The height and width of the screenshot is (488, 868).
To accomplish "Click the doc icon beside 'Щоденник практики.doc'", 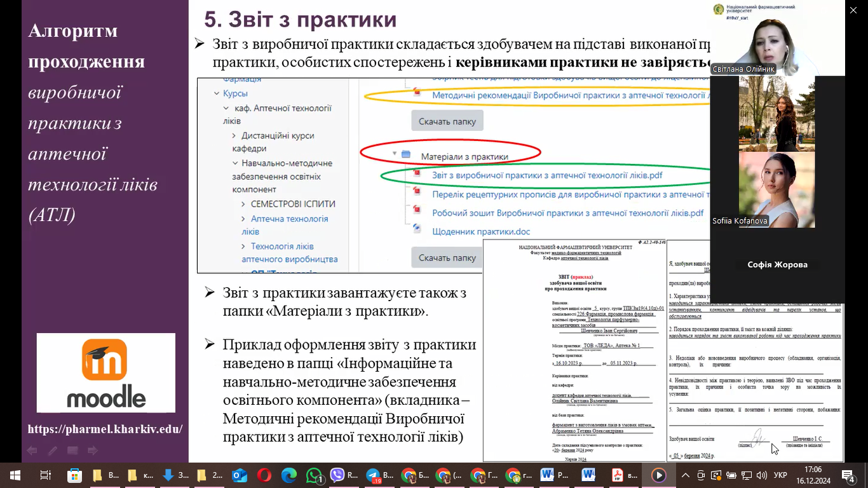I will click(417, 227).
